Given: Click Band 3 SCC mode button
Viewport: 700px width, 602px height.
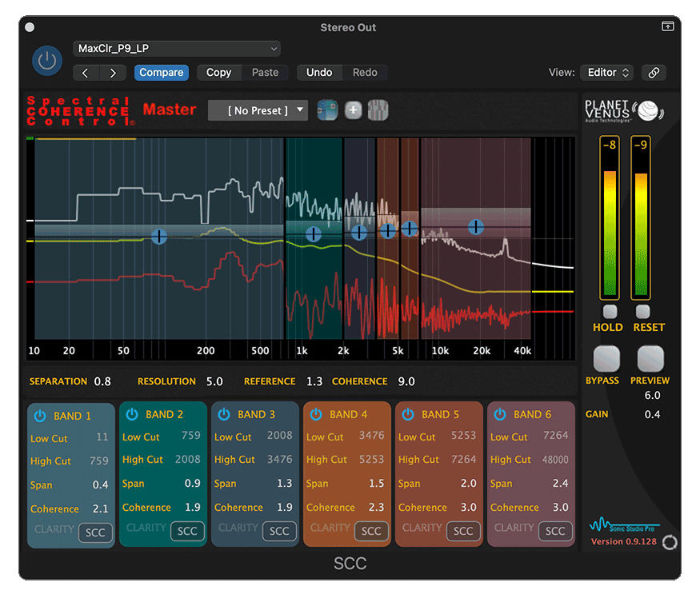Looking at the screenshot, I should point(279,531).
